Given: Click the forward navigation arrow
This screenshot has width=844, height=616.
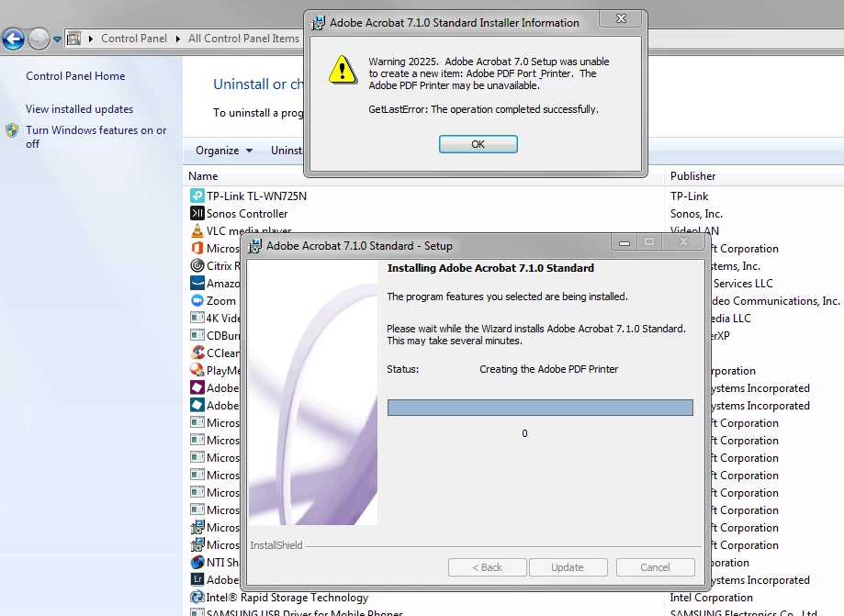Looking at the screenshot, I should (x=39, y=39).
